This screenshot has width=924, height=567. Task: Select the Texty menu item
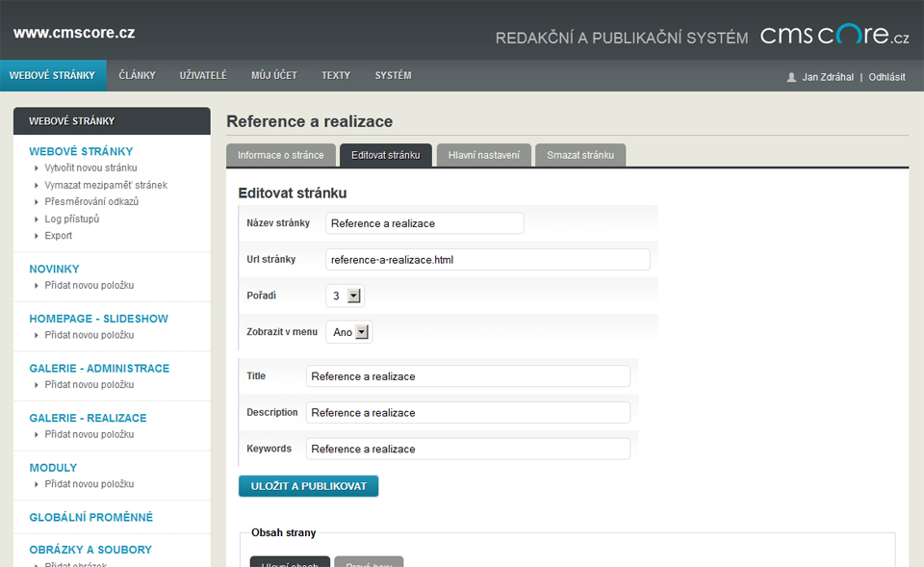coord(336,75)
